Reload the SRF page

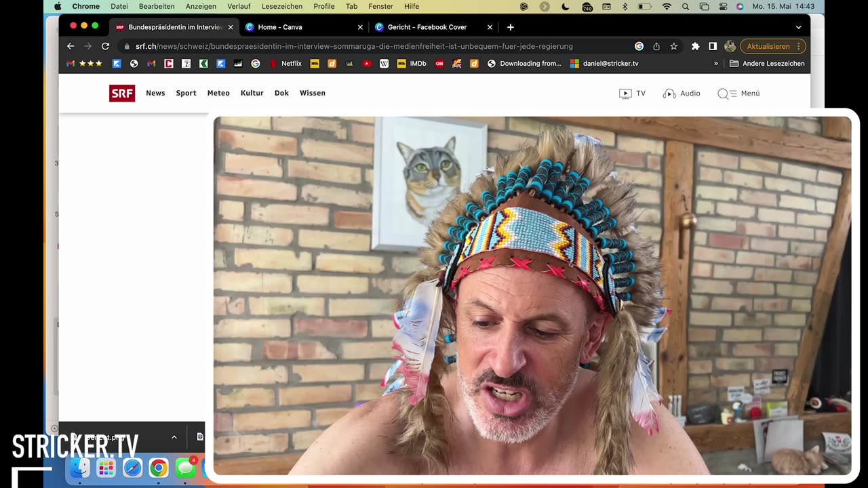[x=105, y=46]
